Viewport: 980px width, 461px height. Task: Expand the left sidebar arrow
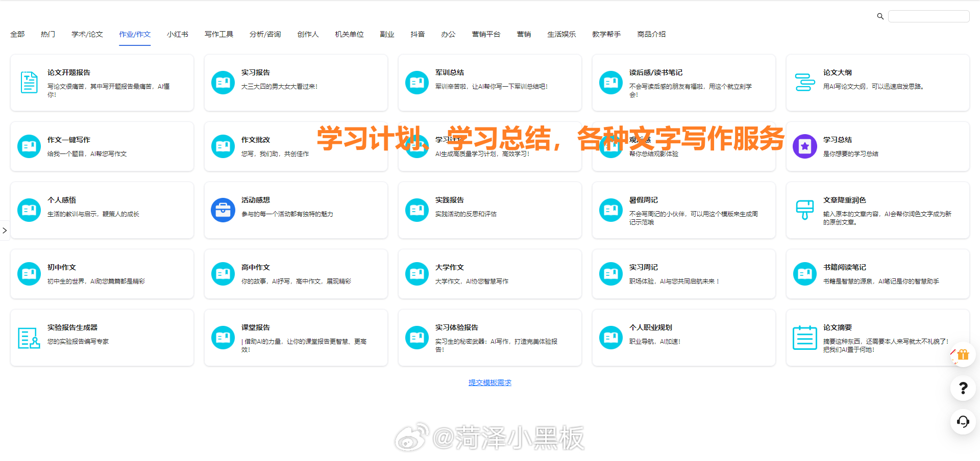[x=5, y=231]
